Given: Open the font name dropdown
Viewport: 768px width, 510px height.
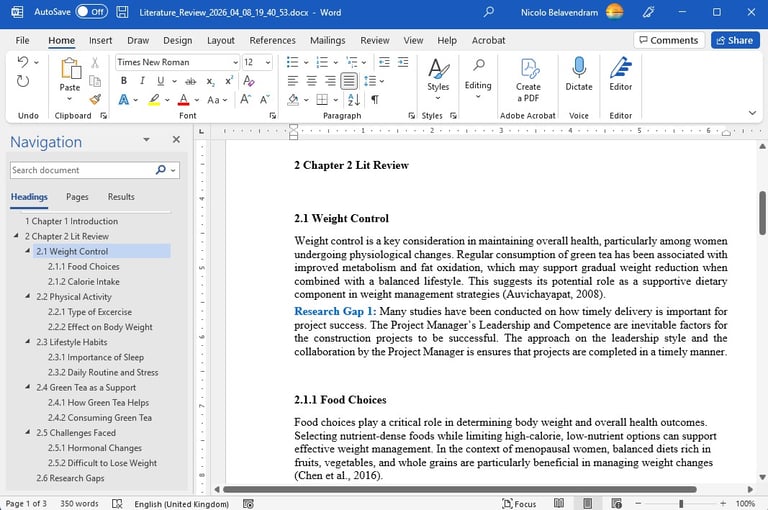Looking at the screenshot, I should tap(235, 62).
